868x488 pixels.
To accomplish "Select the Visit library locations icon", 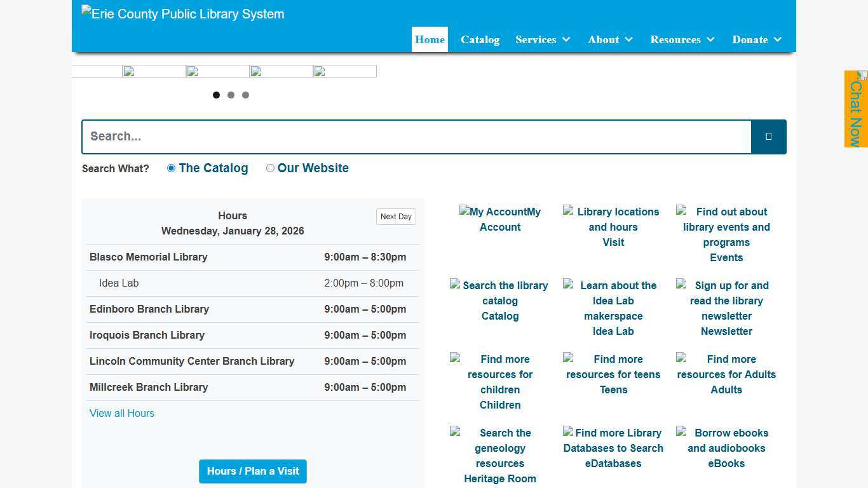I will point(613,227).
